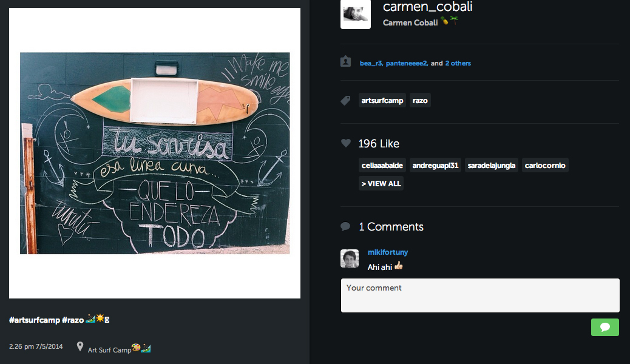This screenshot has width=630, height=364.
Task: Click the speech bubble comments icon
Action: 345,227
